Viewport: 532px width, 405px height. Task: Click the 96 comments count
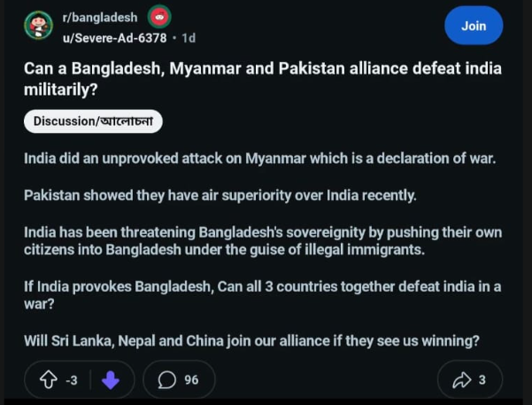click(191, 380)
